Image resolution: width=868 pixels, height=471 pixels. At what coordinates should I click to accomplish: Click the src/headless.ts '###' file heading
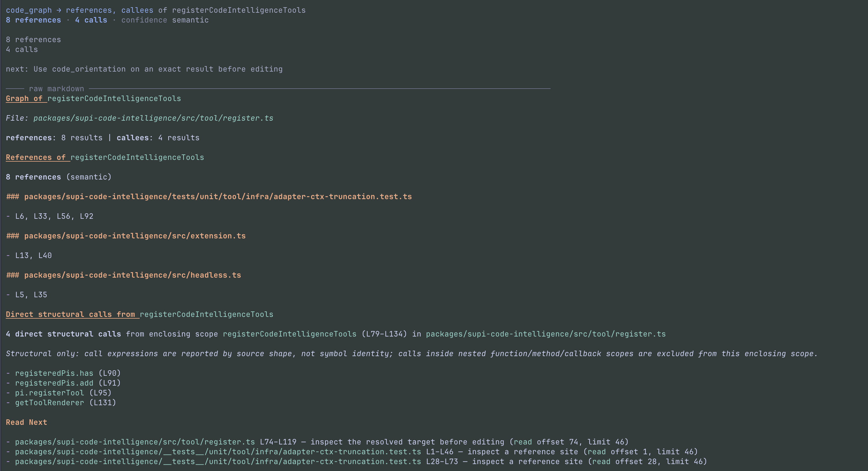pos(123,275)
